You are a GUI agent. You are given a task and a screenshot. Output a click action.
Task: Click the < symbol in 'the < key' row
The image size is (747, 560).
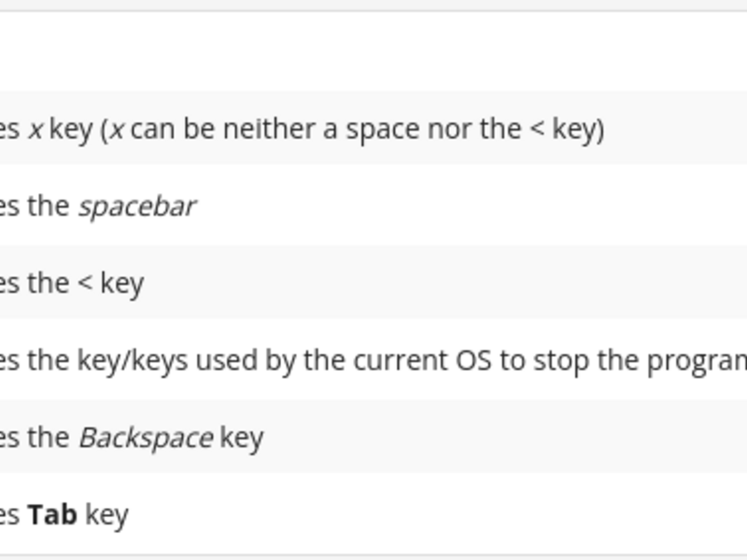(x=85, y=284)
